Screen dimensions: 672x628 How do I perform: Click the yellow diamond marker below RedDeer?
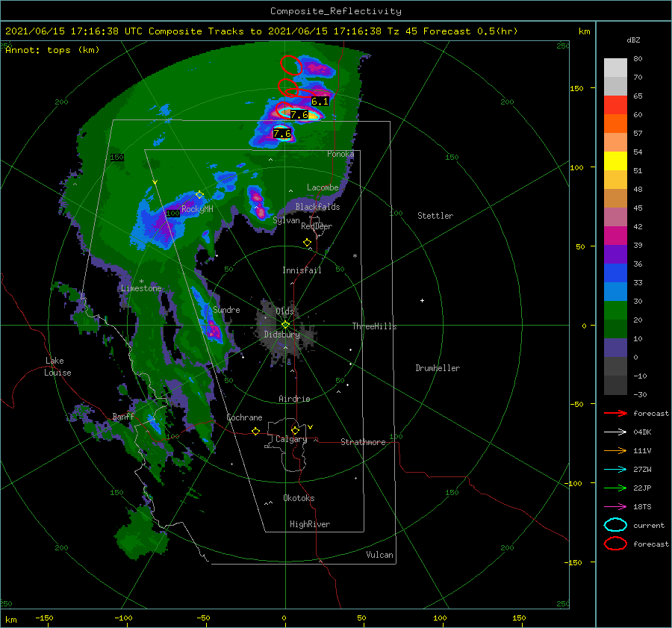tap(307, 243)
